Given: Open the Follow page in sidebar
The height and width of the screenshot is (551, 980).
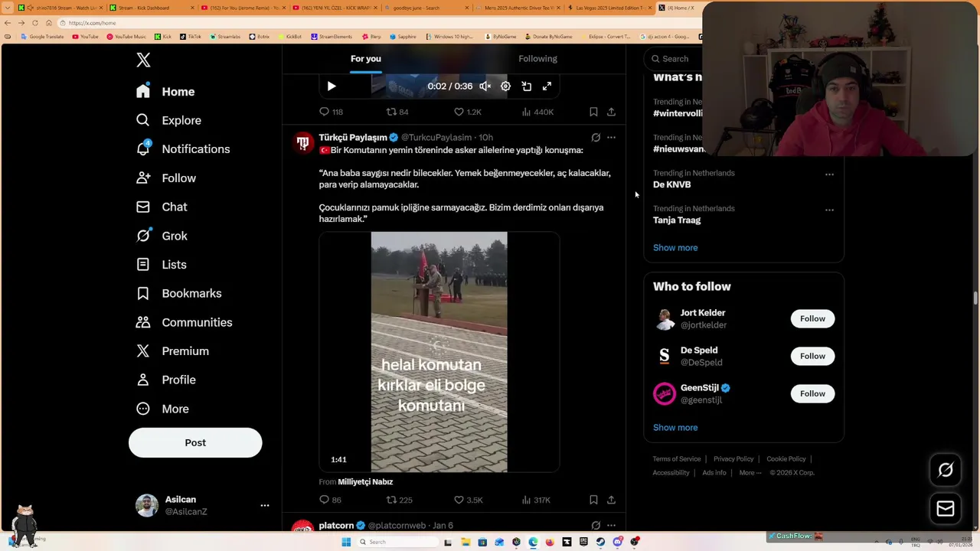Looking at the screenshot, I should [x=166, y=178].
